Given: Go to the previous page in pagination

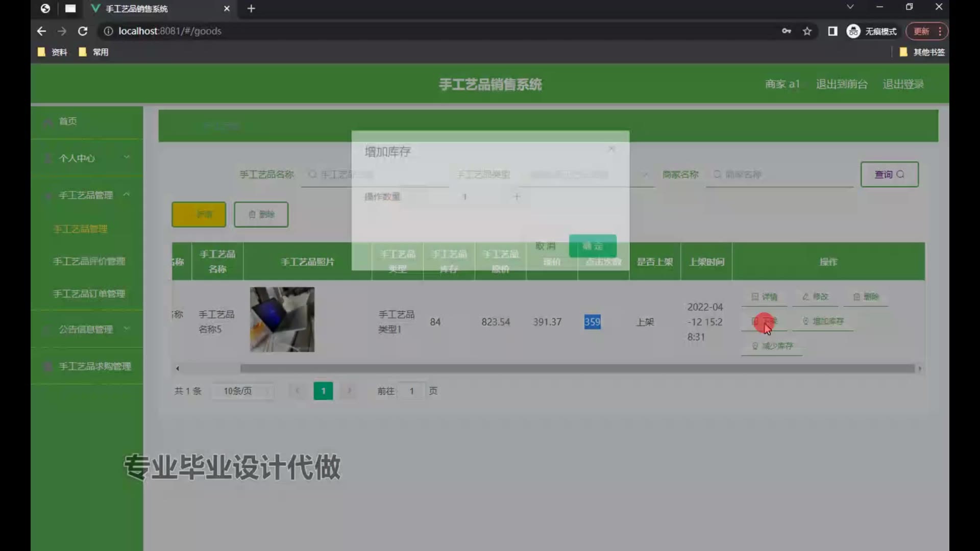Looking at the screenshot, I should pyautogui.click(x=297, y=391).
